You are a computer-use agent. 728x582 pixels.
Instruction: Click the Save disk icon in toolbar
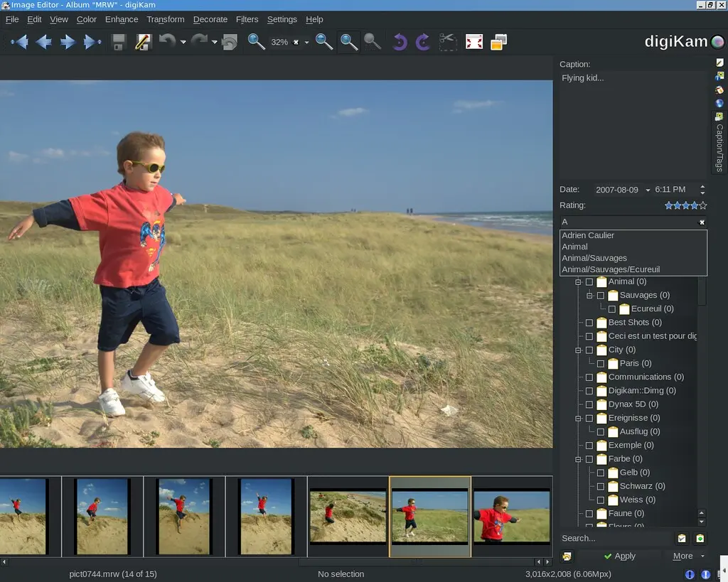click(x=119, y=43)
